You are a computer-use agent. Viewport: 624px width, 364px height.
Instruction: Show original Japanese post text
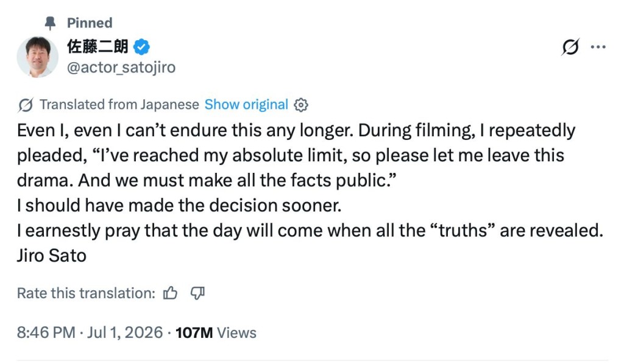click(x=246, y=105)
